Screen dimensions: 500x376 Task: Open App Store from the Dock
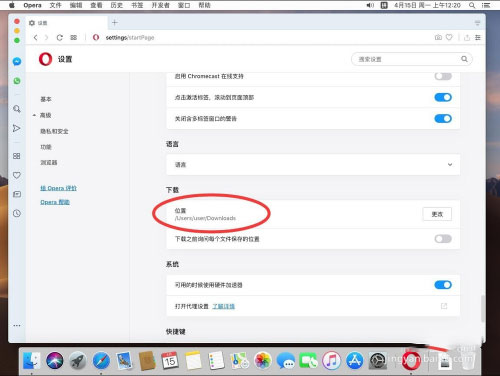click(354, 360)
